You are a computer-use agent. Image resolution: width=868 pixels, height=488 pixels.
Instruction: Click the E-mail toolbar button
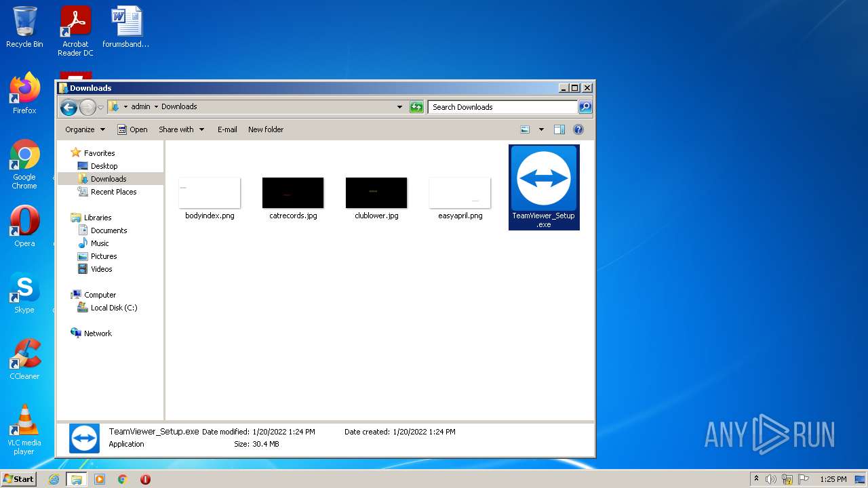[x=227, y=129]
